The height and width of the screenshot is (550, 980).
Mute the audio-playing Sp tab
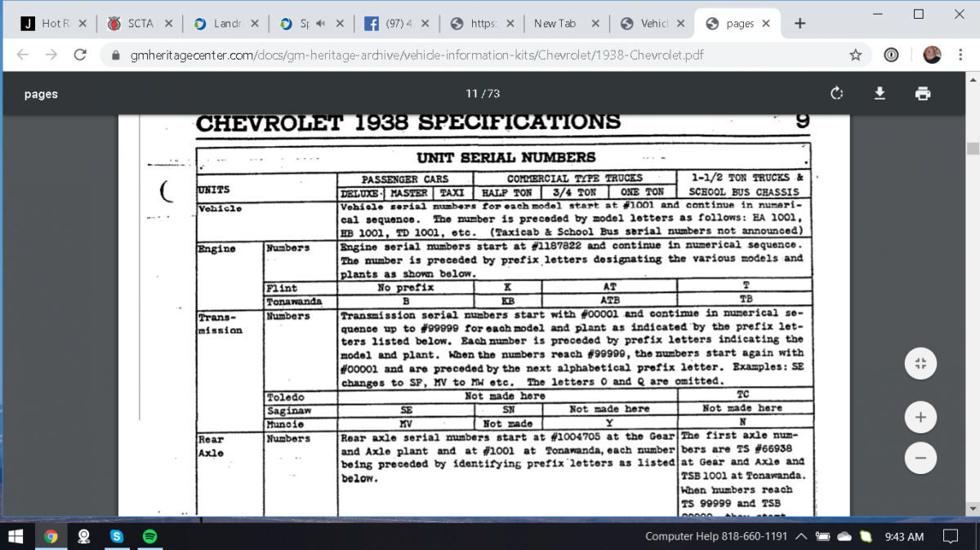(322, 24)
